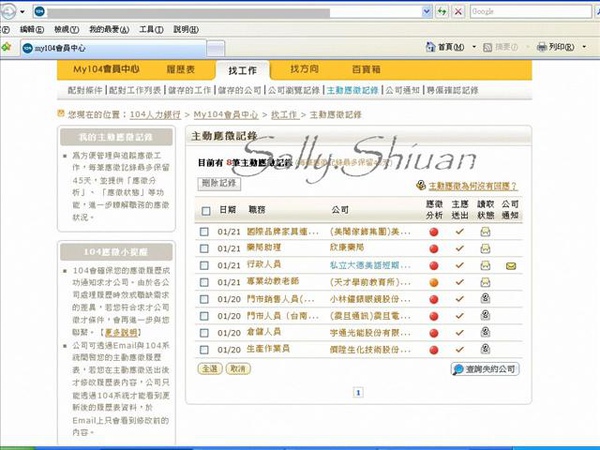
Task: Switch to My104會員中心 tab
Action: [x=106, y=69]
